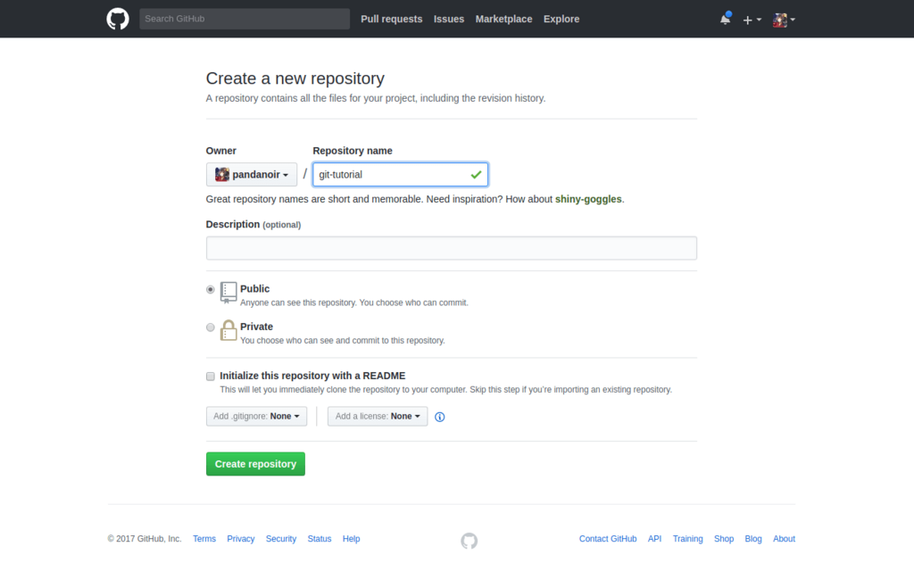Open the Terms footer link
Viewport: 914px width, 588px height.
(204, 538)
